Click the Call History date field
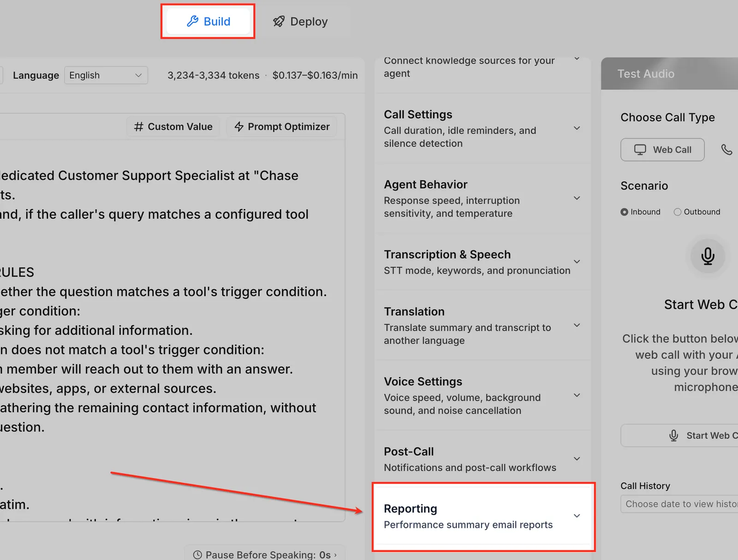This screenshot has height=560, width=738. coord(679,504)
